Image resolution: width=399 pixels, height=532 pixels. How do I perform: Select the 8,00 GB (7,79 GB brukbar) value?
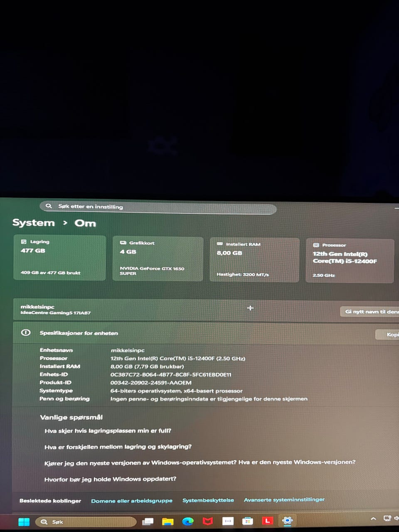[147, 366]
